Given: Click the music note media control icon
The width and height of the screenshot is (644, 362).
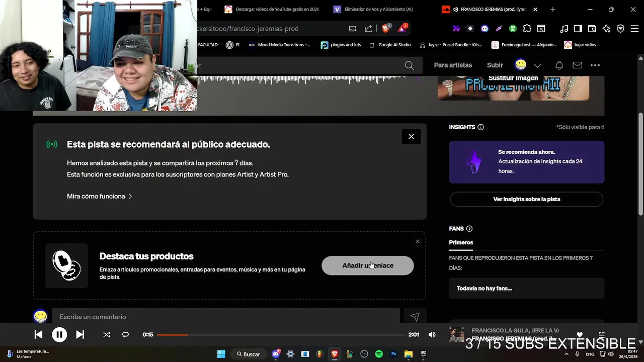Looking at the screenshot, I should [x=564, y=29].
